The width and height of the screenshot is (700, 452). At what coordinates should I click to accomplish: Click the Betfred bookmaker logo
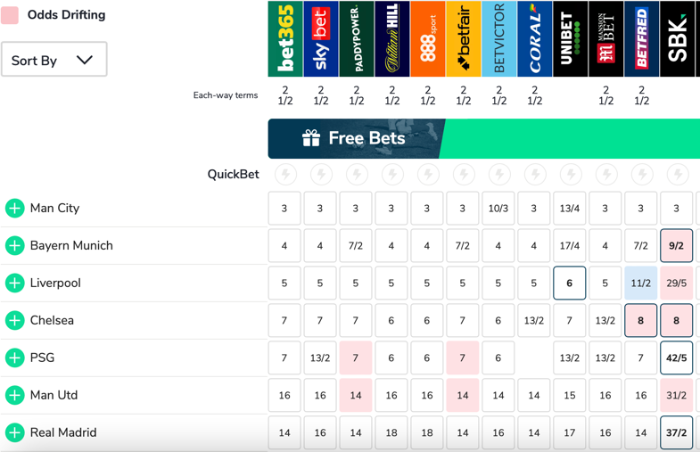(x=641, y=39)
